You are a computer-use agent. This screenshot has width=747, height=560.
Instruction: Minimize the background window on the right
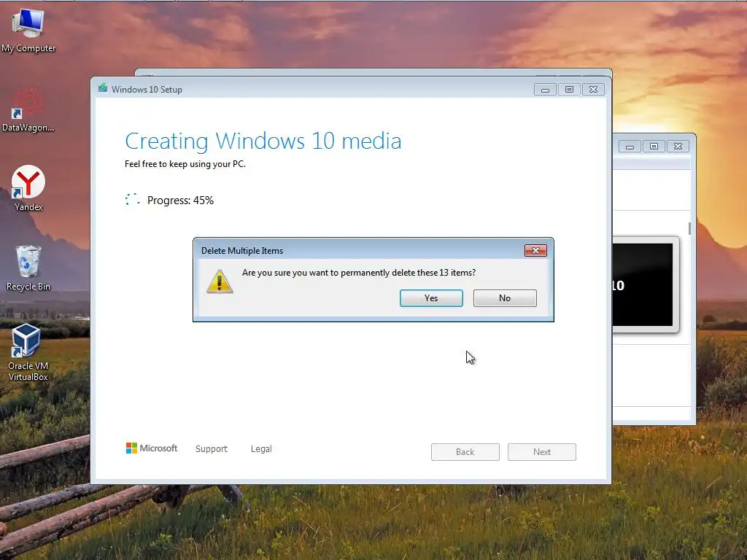pyautogui.click(x=630, y=147)
